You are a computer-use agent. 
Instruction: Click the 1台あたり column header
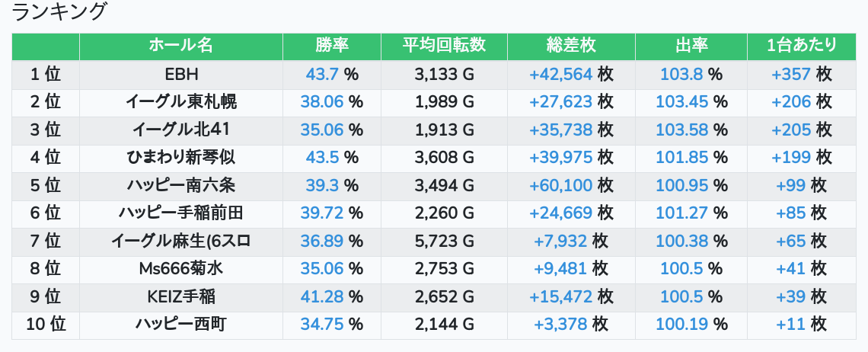point(801,46)
